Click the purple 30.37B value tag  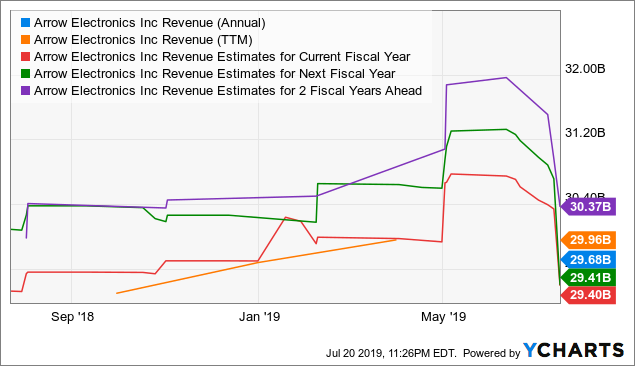(x=588, y=206)
